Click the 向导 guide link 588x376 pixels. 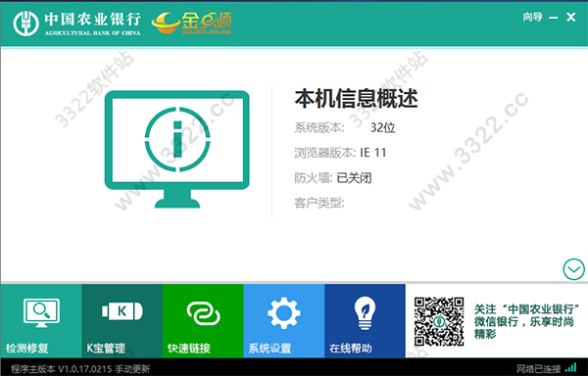coord(533,17)
